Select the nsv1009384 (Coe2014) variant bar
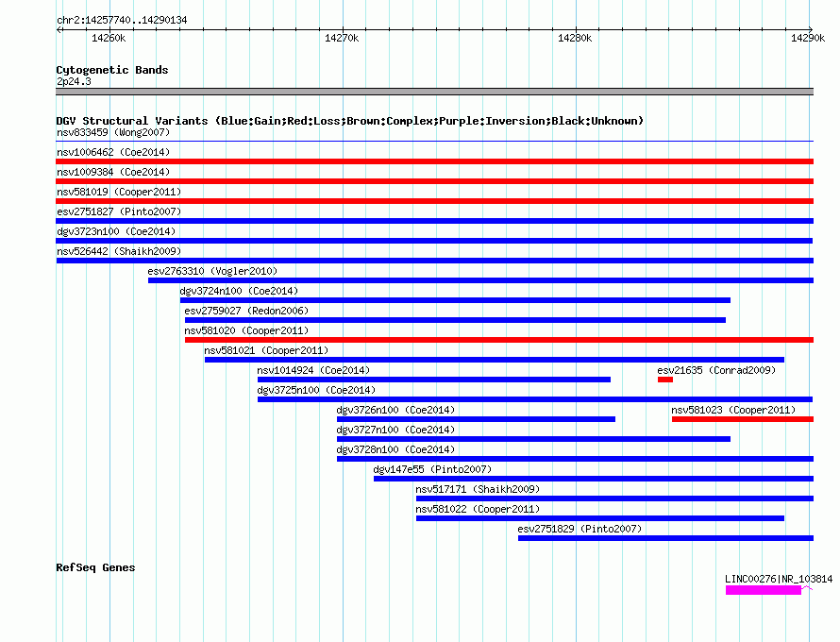 pyautogui.click(x=434, y=181)
